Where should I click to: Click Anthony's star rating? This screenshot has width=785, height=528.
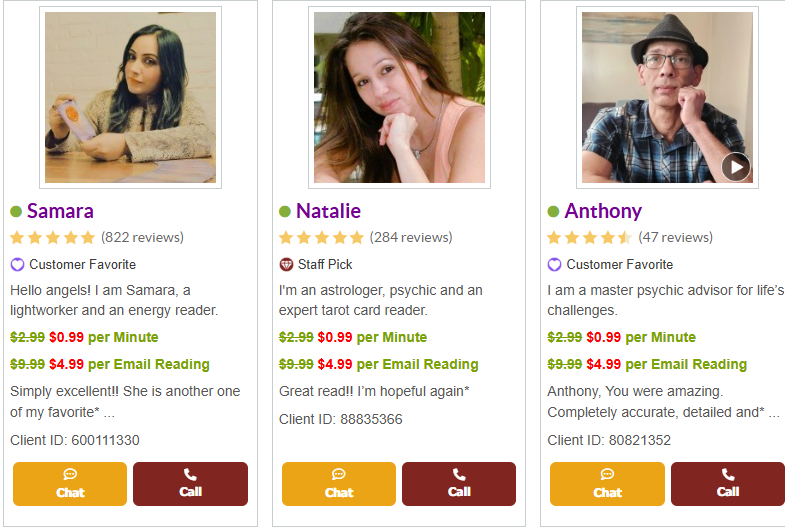coord(589,238)
